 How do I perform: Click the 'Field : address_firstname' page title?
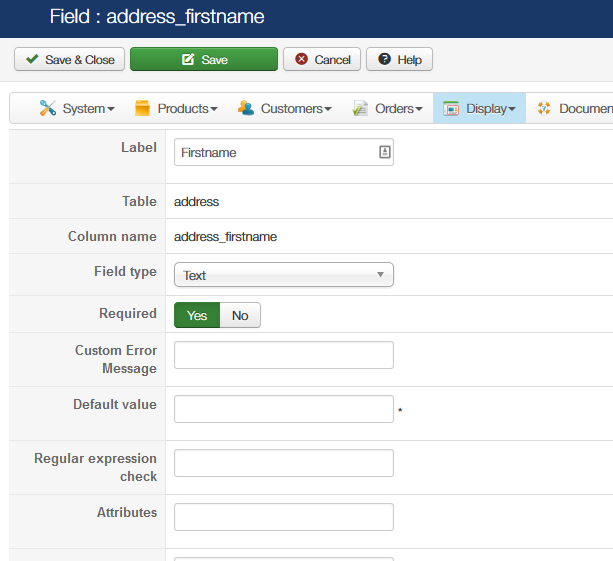point(157,16)
